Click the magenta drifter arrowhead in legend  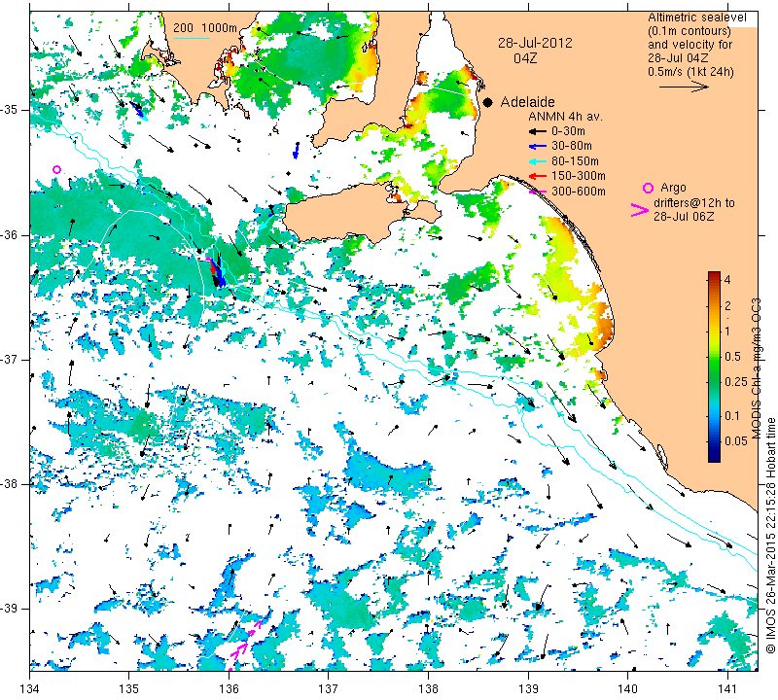[639, 210]
